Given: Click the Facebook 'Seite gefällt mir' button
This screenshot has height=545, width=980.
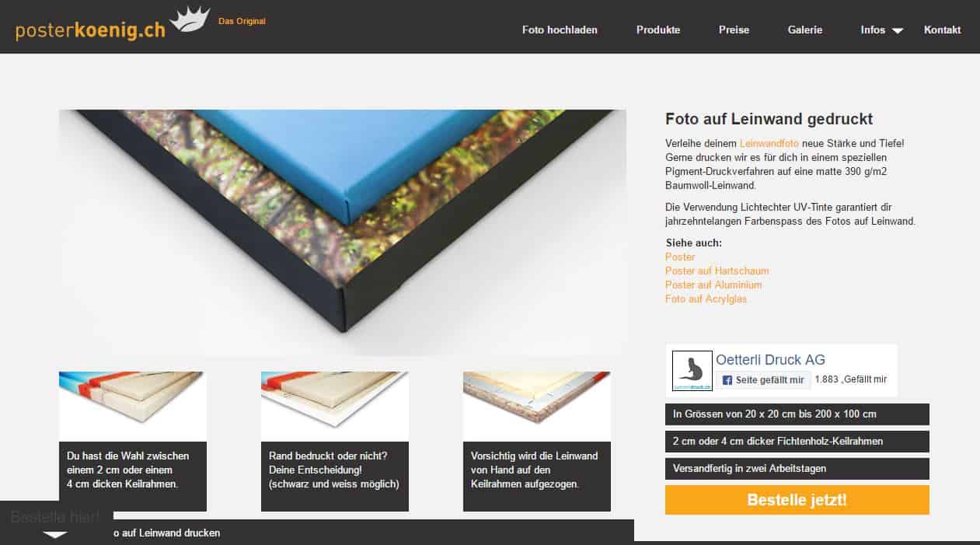Looking at the screenshot, I should tap(764, 380).
